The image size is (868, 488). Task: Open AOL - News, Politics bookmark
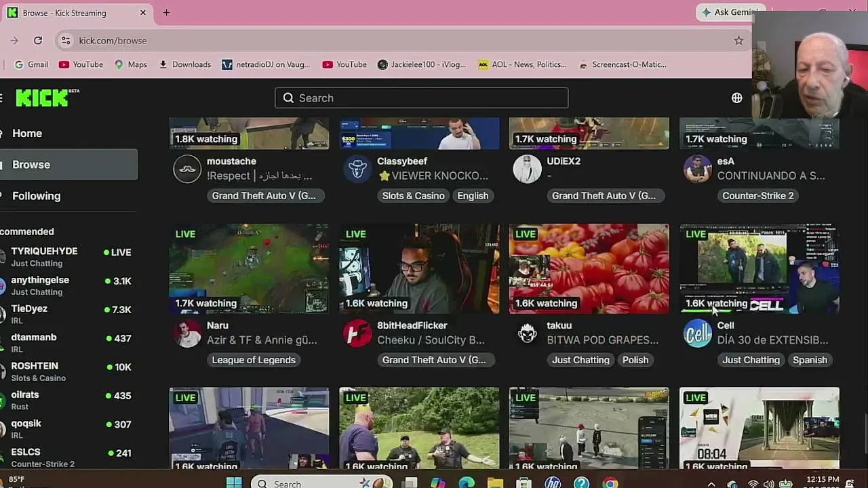pyautogui.click(x=522, y=64)
